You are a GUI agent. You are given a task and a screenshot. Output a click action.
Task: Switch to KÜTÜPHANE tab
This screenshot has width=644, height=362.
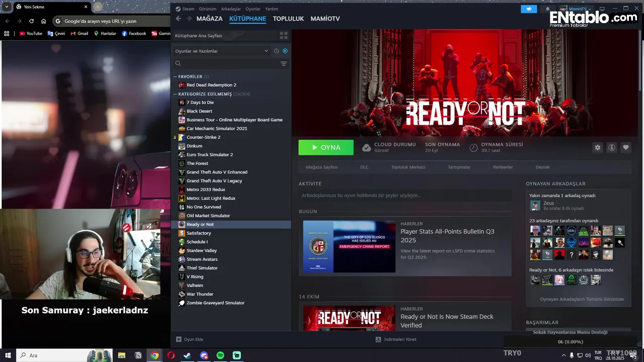pos(248,19)
